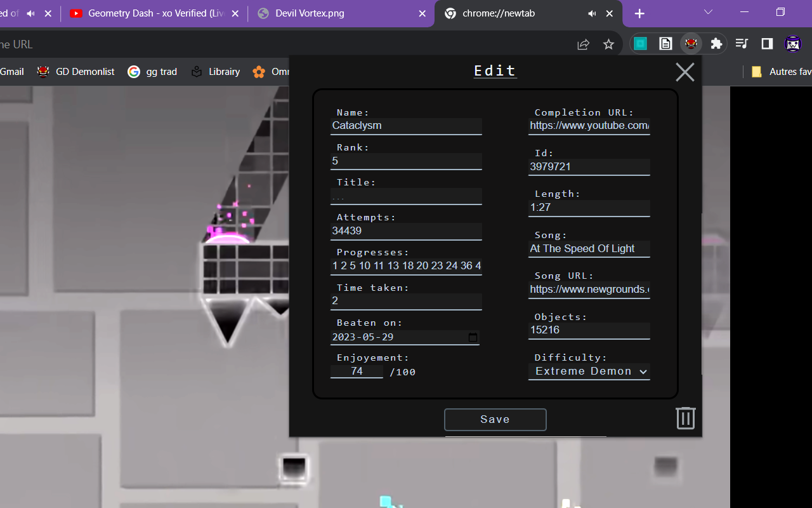812x508 pixels.
Task: Click the Save button
Action: tap(495, 419)
